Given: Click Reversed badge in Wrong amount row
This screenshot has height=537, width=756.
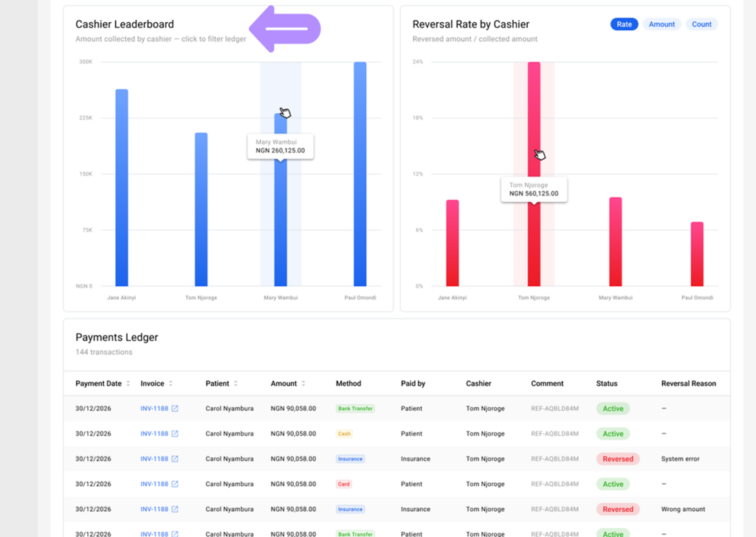Looking at the screenshot, I should point(618,509).
